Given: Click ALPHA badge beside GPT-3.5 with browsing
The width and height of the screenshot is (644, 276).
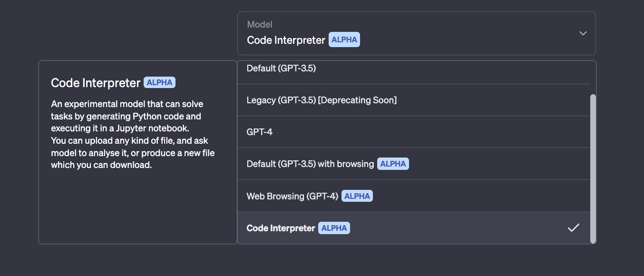Looking at the screenshot, I should pyautogui.click(x=393, y=164).
